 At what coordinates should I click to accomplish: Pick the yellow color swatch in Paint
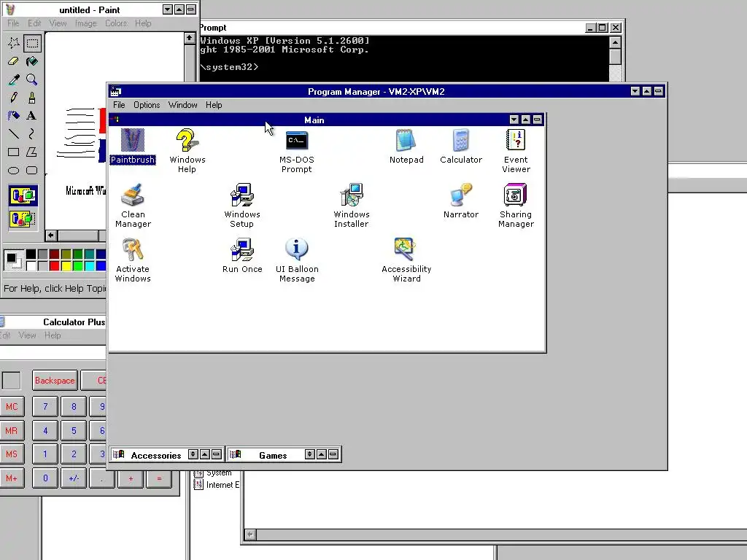[66, 265]
